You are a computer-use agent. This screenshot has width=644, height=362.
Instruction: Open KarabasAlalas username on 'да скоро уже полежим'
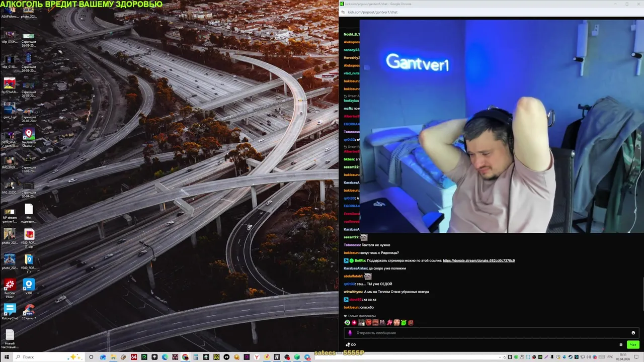(356, 268)
